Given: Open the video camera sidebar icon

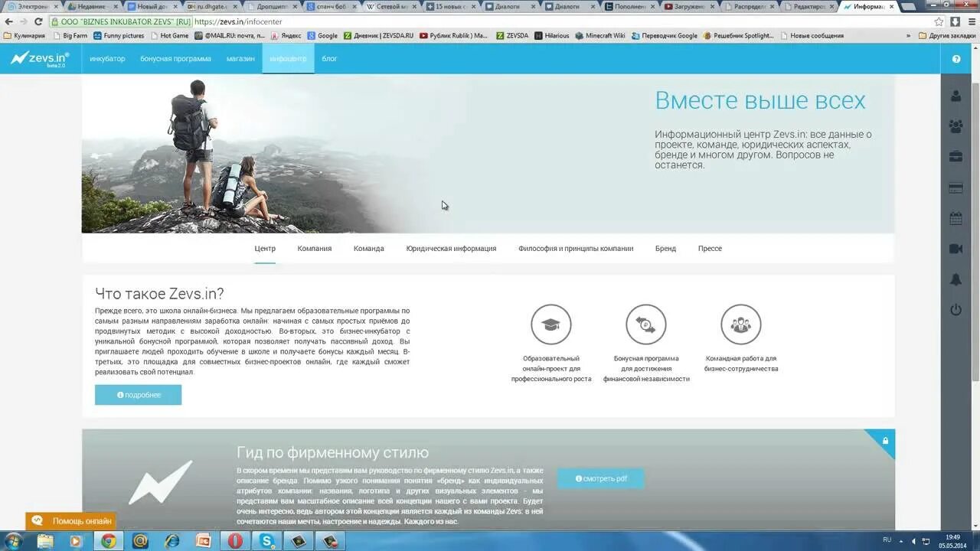Looking at the screenshot, I should (956, 249).
